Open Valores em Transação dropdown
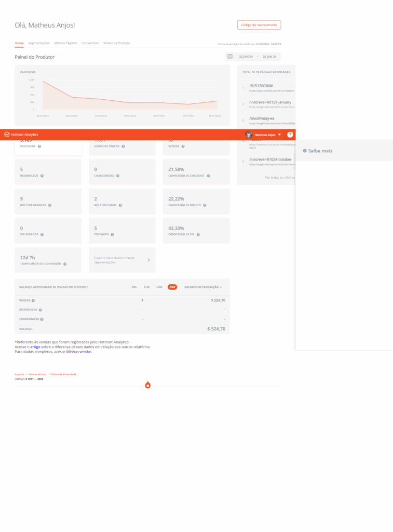Screen dimensions: 393x532 pos(203,287)
